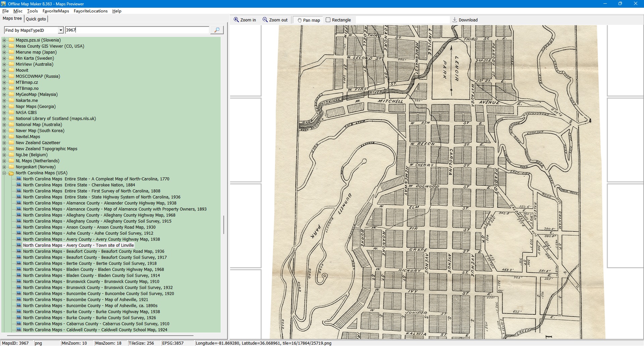The image size is (644, 346).
Task: Click the open North Carolina Maps folder icon
Action: (11, 173)
